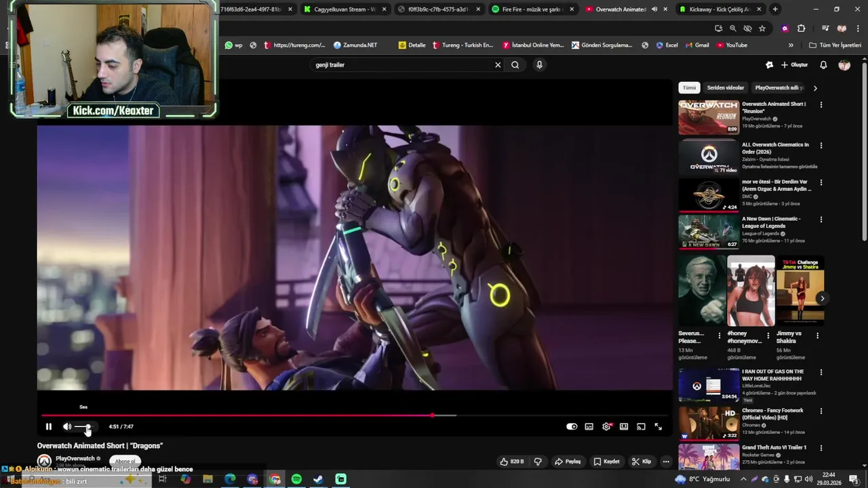The image size is (868, 488).
Task: Open Microsoft Edge from taskbar
Action: point(230,479)
